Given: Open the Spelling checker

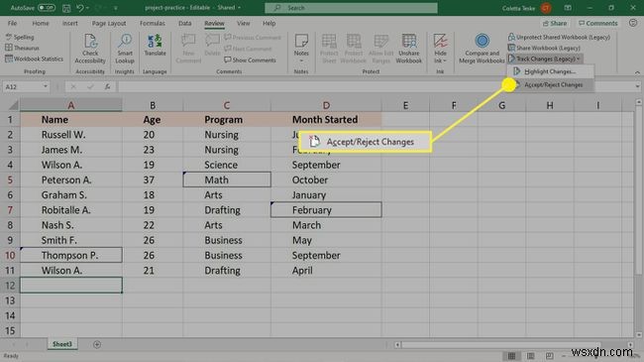Looking at the screenshot, I should point(20,37).
